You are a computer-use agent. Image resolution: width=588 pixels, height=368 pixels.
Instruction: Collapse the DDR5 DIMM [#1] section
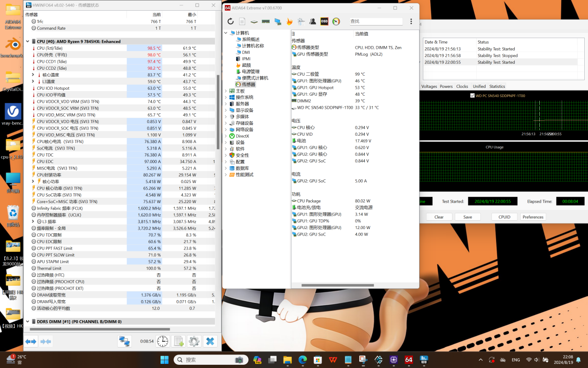[x=27, y=322]
